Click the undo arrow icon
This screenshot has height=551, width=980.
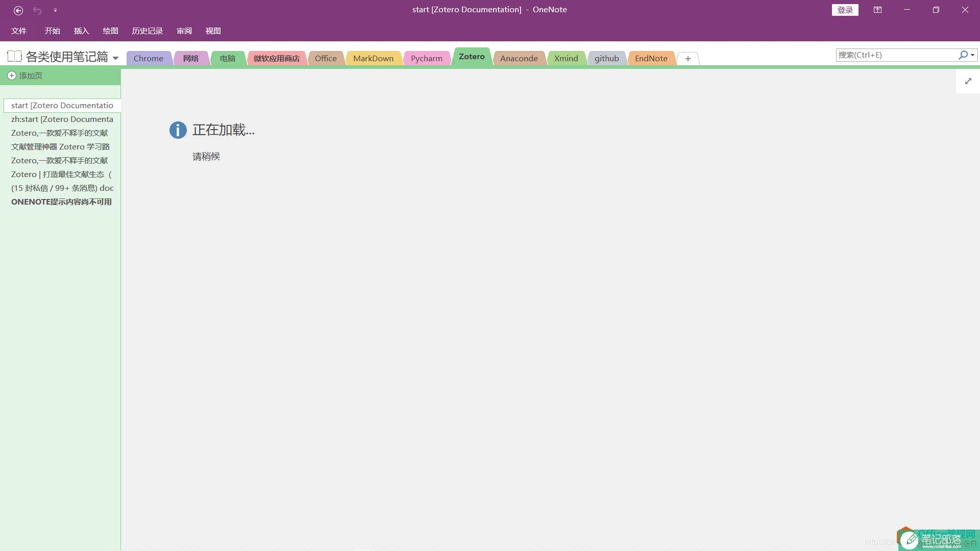pyautogui.click(x=37, y=9)
